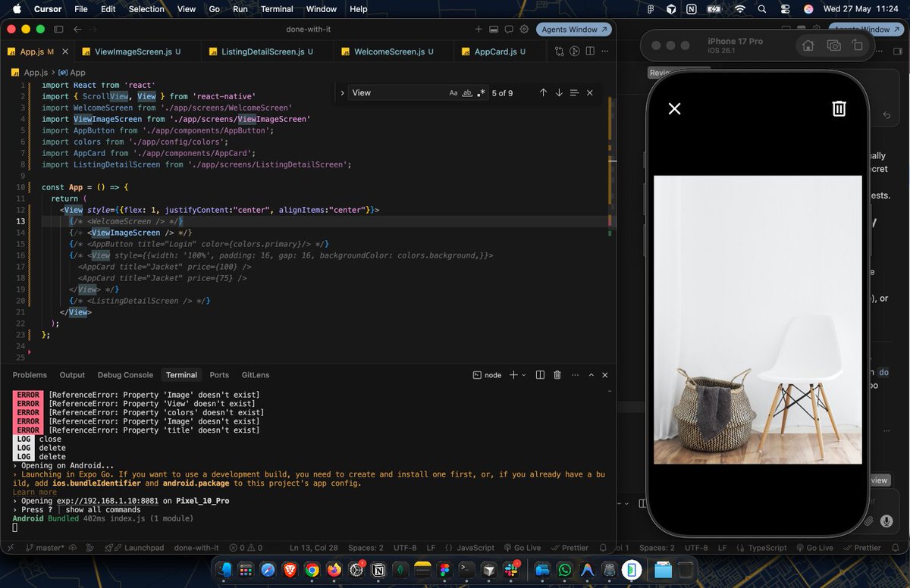Maximize the panel with the up chevron

(591, 375)
